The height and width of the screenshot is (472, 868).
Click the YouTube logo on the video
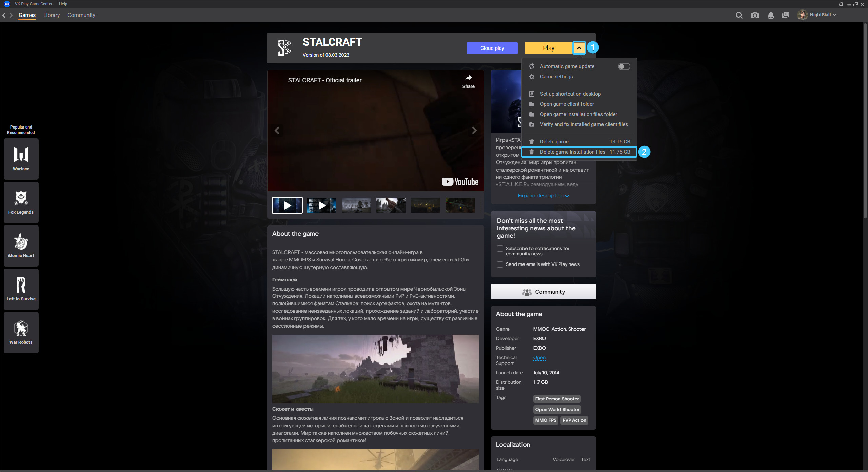460,182
